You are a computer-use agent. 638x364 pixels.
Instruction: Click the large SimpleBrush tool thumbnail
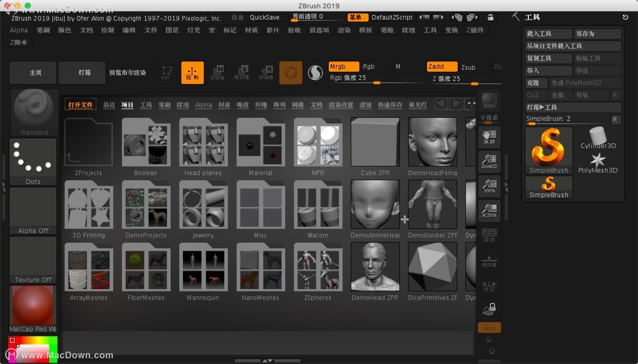tap(549, 151)
